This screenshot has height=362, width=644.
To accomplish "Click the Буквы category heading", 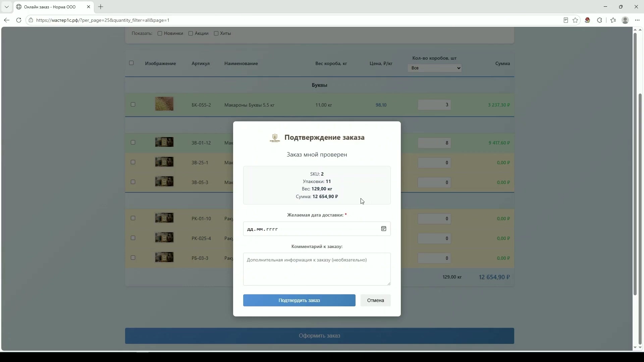I will tap(319, 85).
